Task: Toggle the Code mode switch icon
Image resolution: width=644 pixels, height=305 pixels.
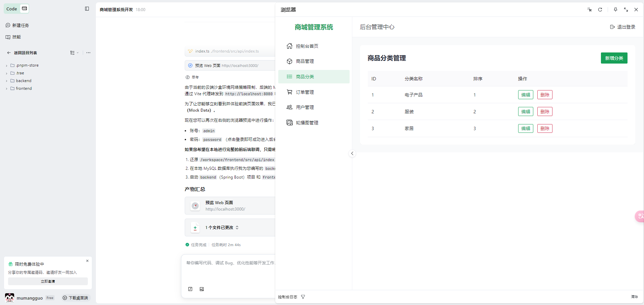Action: pyautogui.click(x=25, y=9)
